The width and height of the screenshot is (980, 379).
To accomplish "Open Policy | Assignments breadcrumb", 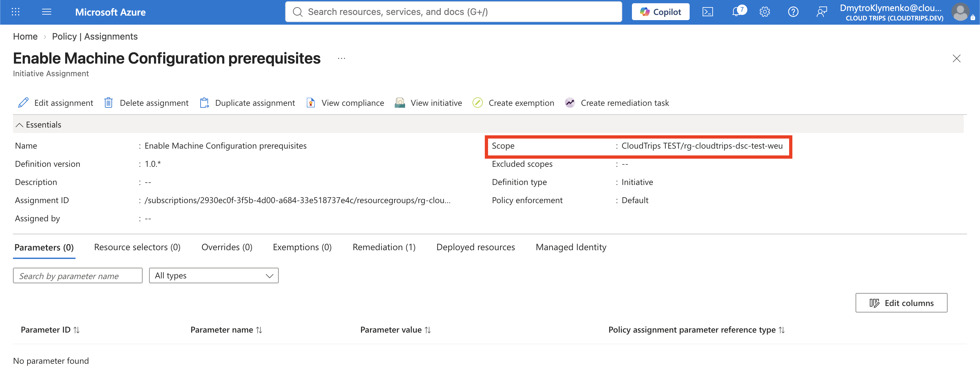I will tap(95, 37).
